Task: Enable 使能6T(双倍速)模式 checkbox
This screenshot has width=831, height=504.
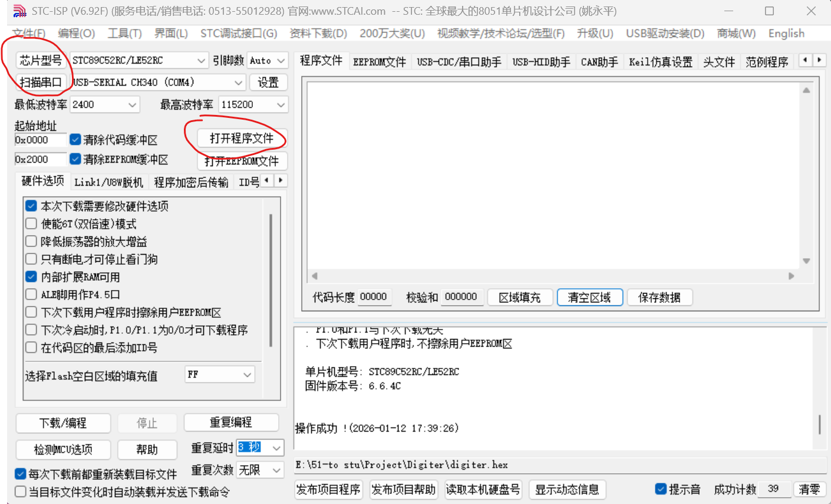Action: [x=31, y=224]
